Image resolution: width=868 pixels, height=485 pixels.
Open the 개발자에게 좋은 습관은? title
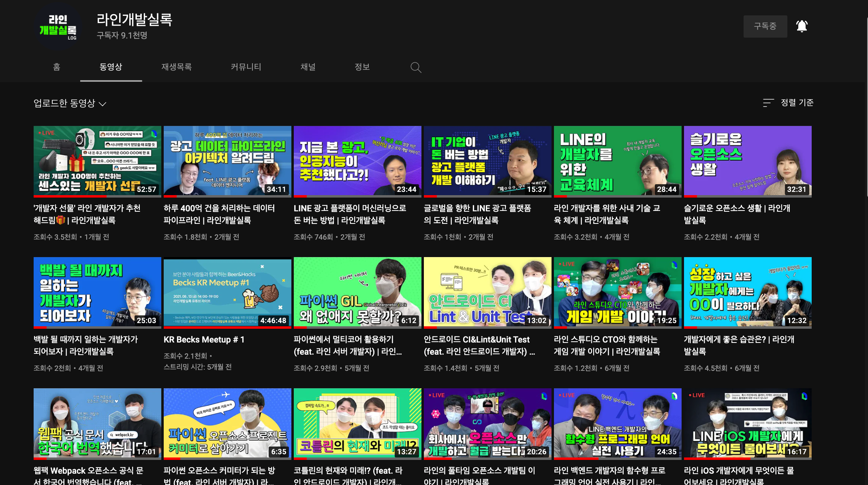click(x=739, y=345)
